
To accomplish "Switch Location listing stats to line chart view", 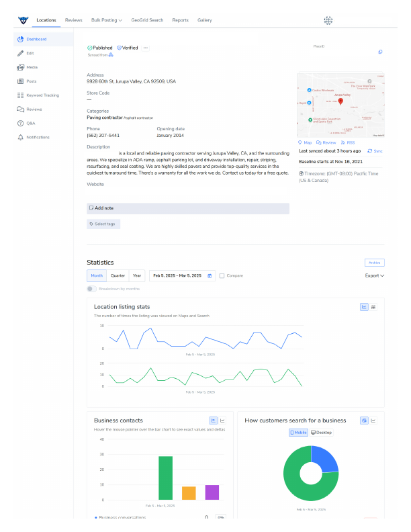I will 364,307.
